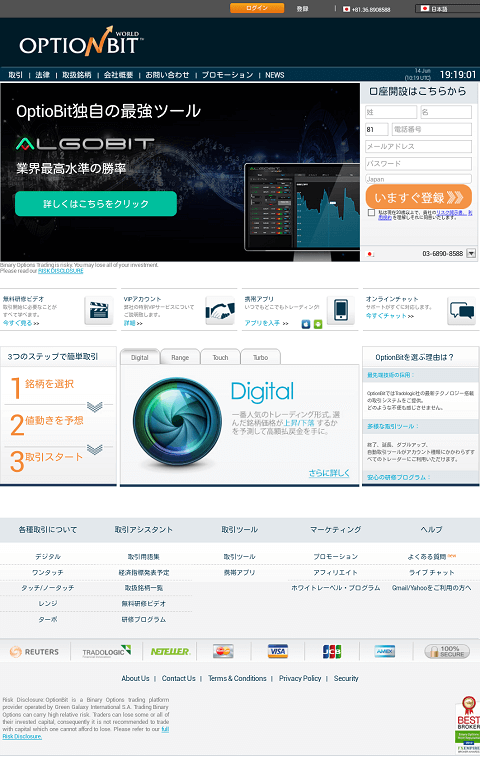Expand the phone number dropdown arrow 03-6890-8588

(x=471, y=253)
